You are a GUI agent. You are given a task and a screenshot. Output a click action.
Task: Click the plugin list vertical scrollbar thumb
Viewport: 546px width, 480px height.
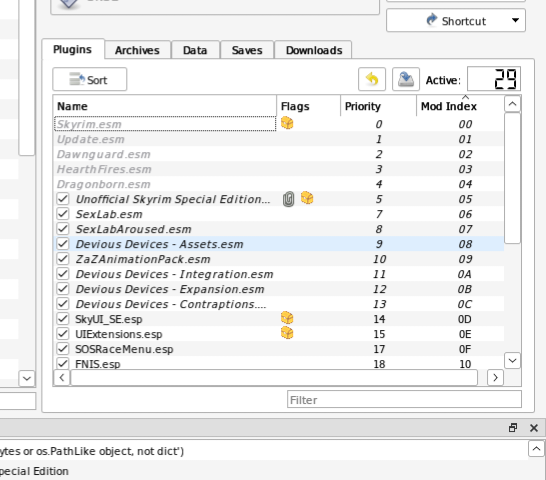click(x=512, y=178)
